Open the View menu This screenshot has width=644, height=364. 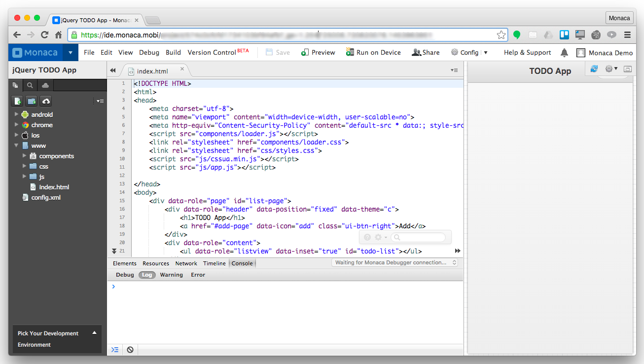[126, 52]
